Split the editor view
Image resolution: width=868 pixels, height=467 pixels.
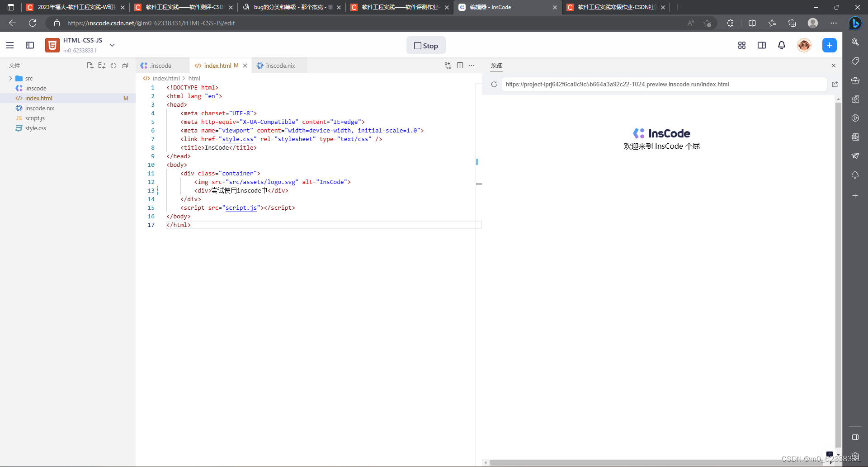pos(460,66)
